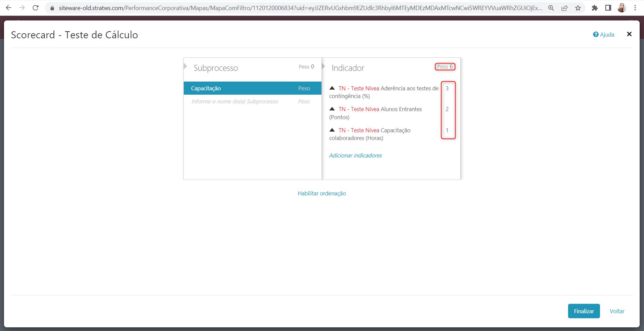Expand triangle for Alunos Entrantes indicator
This screenshot has width=644, height=331.
(332, 109)
